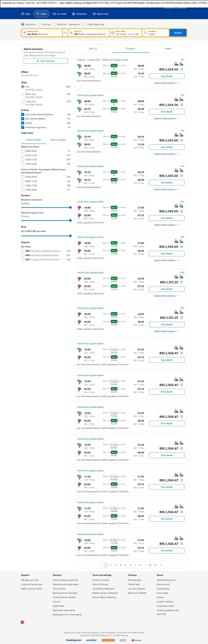Switch to the Fastest results tab
The height and width of the screenshot is (644, 208).
click(x=168, y=49)
